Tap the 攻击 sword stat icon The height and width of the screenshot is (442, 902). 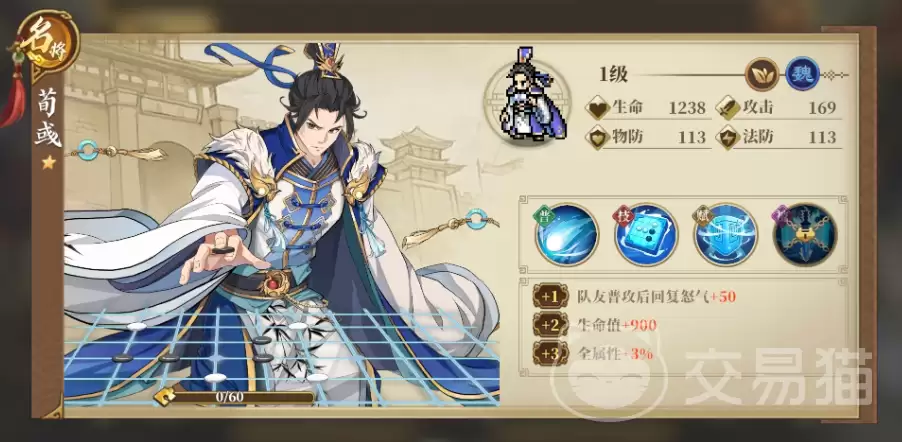[x=728, y=108]
